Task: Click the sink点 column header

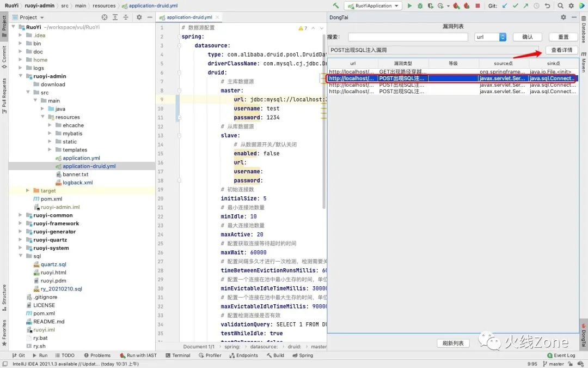Action: [553, 63]
